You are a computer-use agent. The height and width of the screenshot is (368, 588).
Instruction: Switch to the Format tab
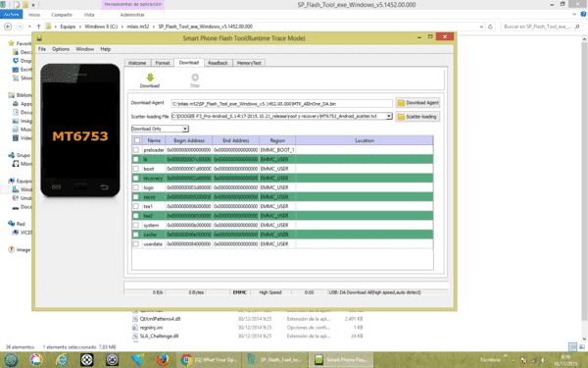pos(163,63)
